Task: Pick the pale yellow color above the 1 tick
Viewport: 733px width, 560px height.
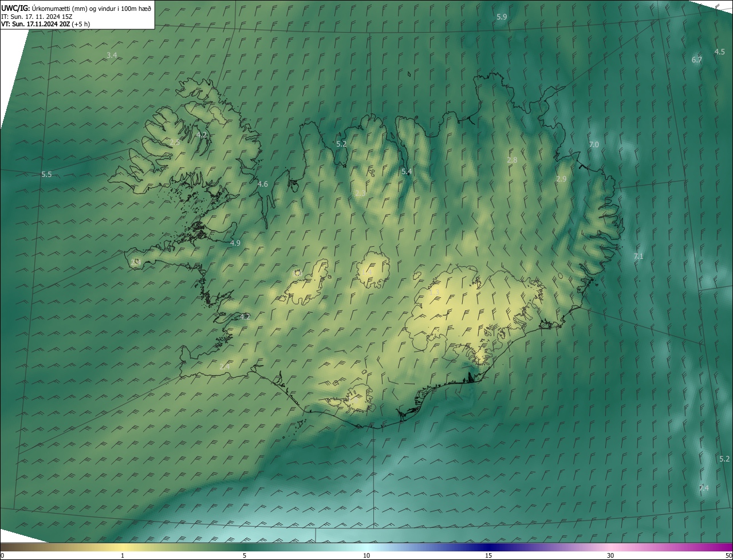Action: point(123,547)
